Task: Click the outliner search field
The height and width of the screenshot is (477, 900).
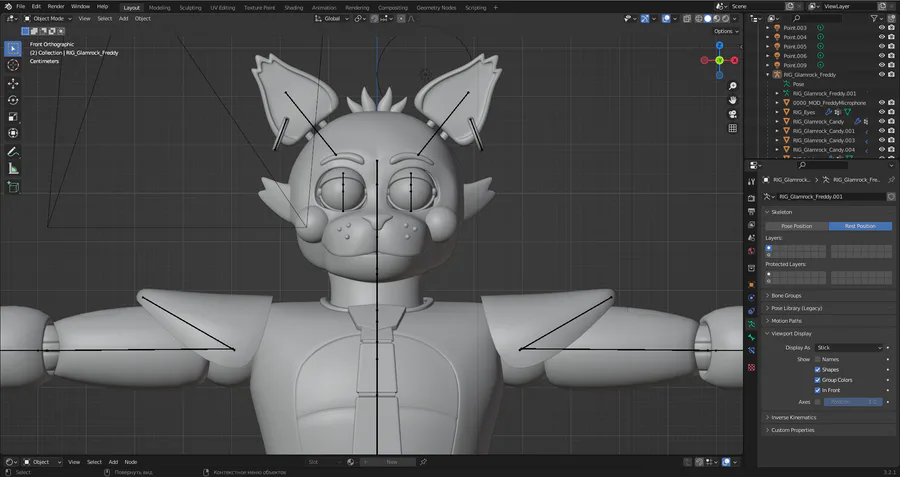Action: click(x=817, y=18)
